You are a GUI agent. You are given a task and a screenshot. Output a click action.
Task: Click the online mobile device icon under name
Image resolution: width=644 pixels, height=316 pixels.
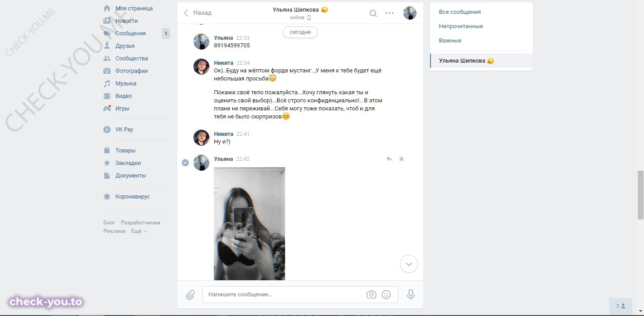[x=308, y=18]
